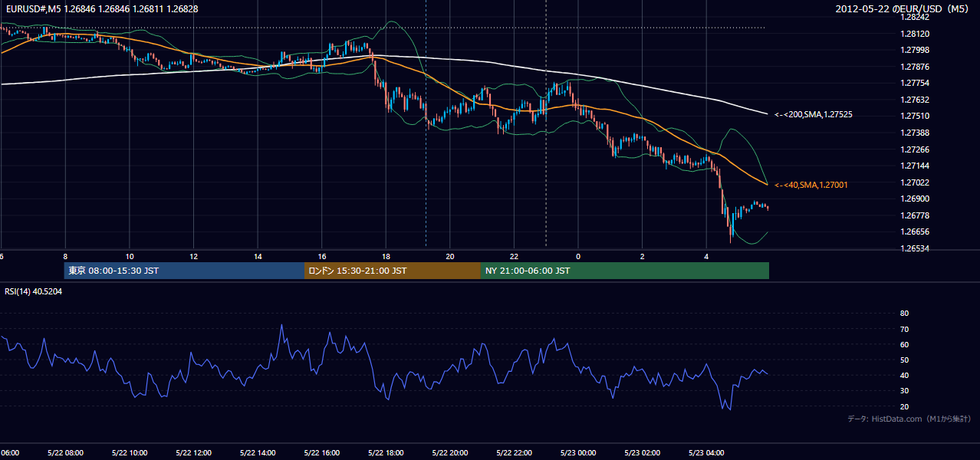Click price axis value 1.27632
The image size is (980, 460).
click(x=914, y=100)
